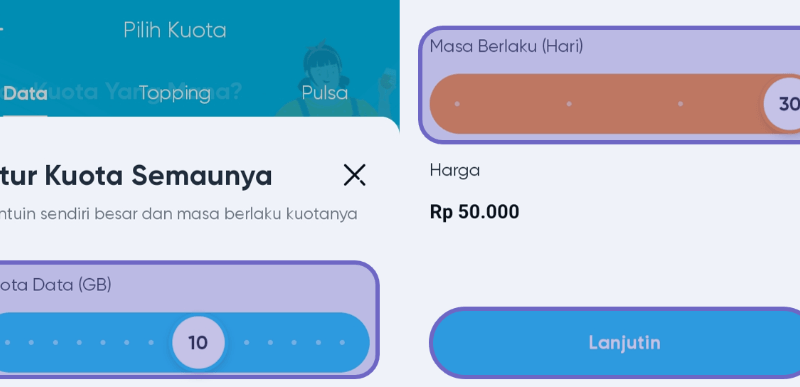This screenshot has width=800, height=387.
Task: Click the Harga label
Action: click(455, 170)
